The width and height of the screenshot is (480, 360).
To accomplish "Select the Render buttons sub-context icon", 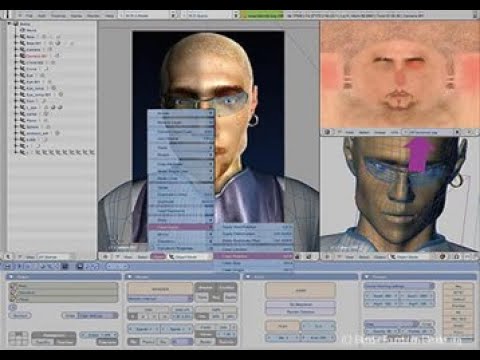I will pos(80,266).
